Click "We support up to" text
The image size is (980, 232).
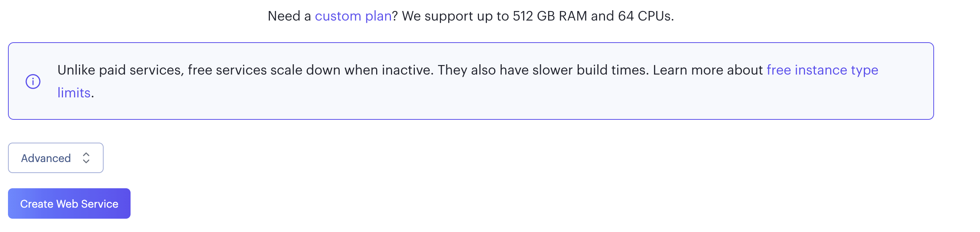(x=455, y=16)
